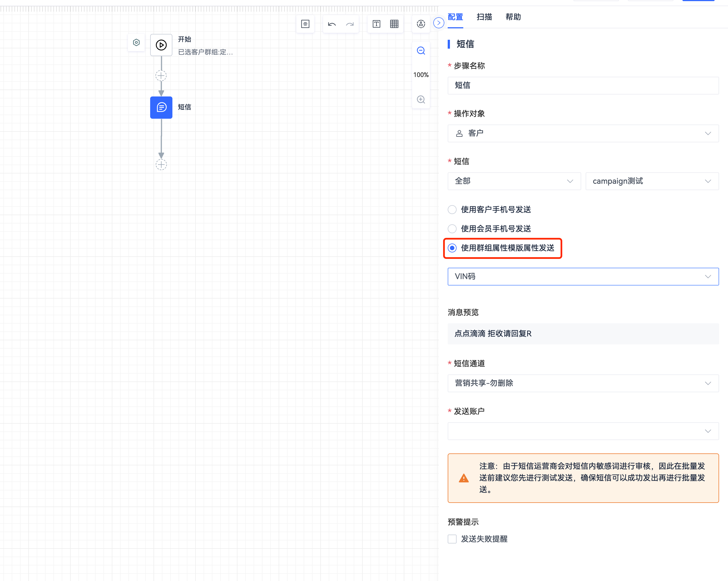Open the 操作对象 客户 dropdown
The height and width of the screenshot is (581, 728).
(x=583, y=134)
